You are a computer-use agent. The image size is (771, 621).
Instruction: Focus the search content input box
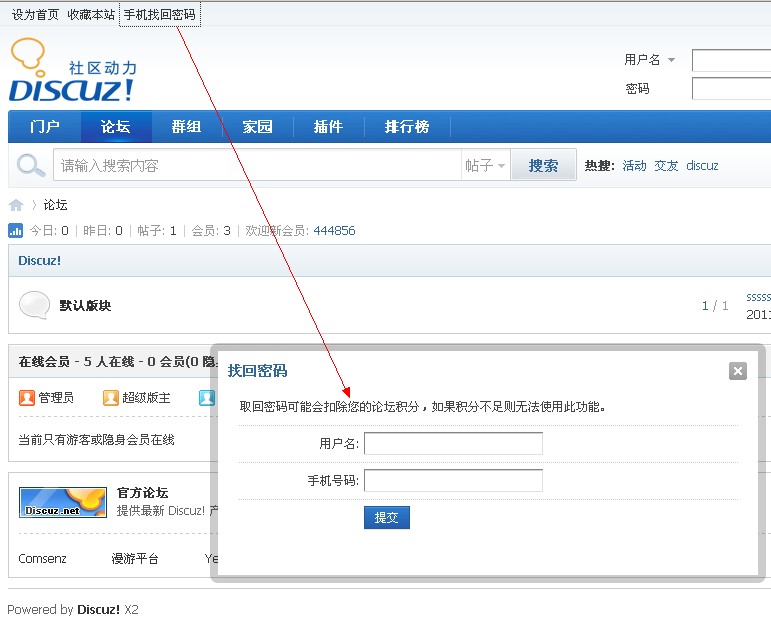[x=258, y=165]
